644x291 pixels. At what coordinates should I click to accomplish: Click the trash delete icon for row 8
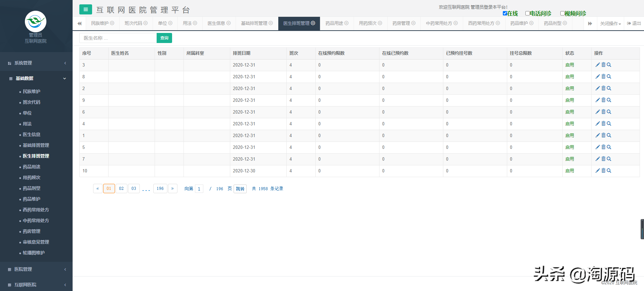(603, 77)
